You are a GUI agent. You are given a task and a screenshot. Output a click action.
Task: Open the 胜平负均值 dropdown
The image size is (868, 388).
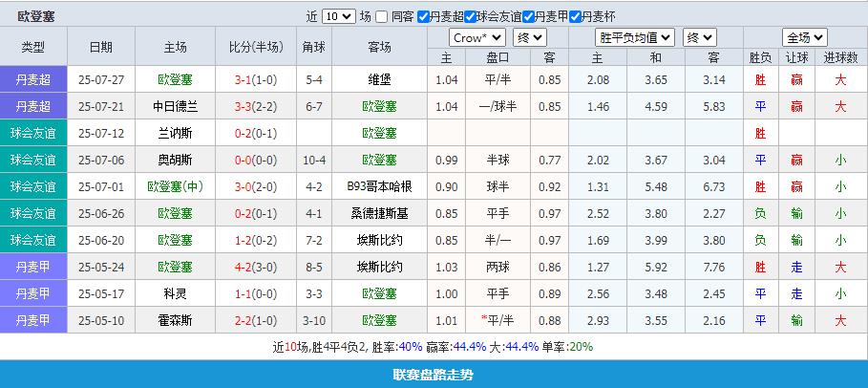[634, 37]
